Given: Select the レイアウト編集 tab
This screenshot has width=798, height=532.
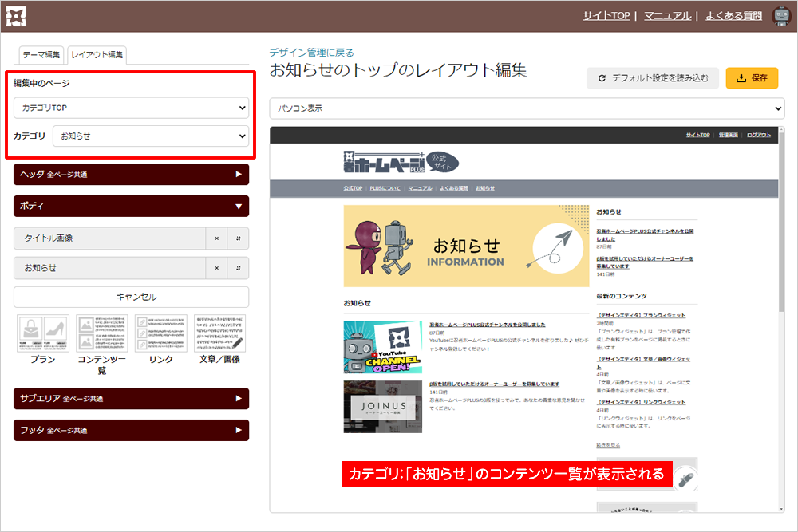Looking at the screenshot, I should (x=97, y=54).
